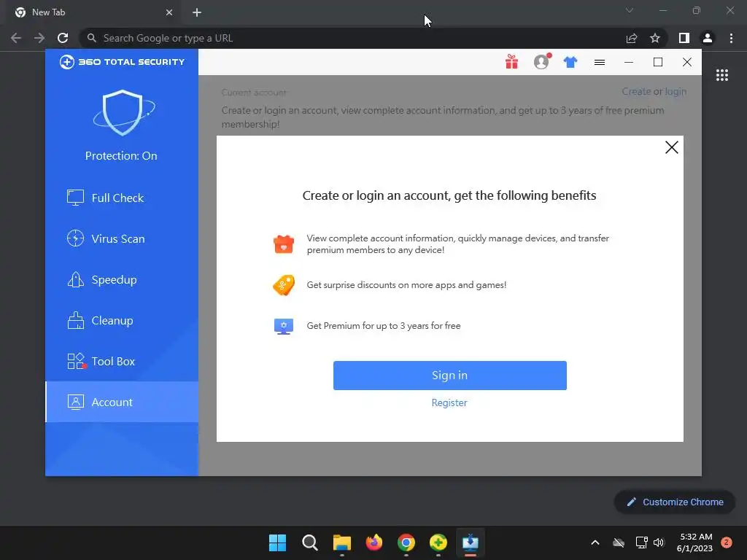
Task: Click the login link at top right
Action: point(676,91)
